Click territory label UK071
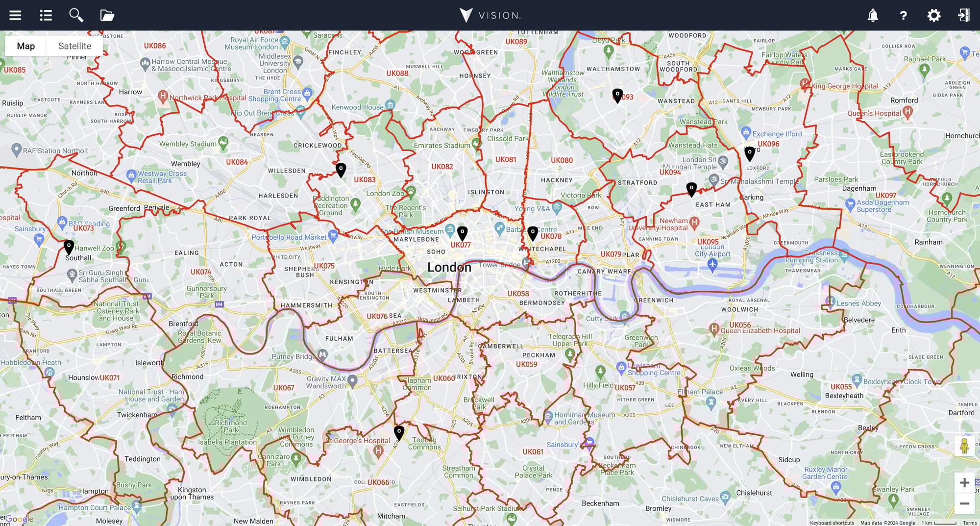Viewport: 980px width, 526px height. (110, 378)
